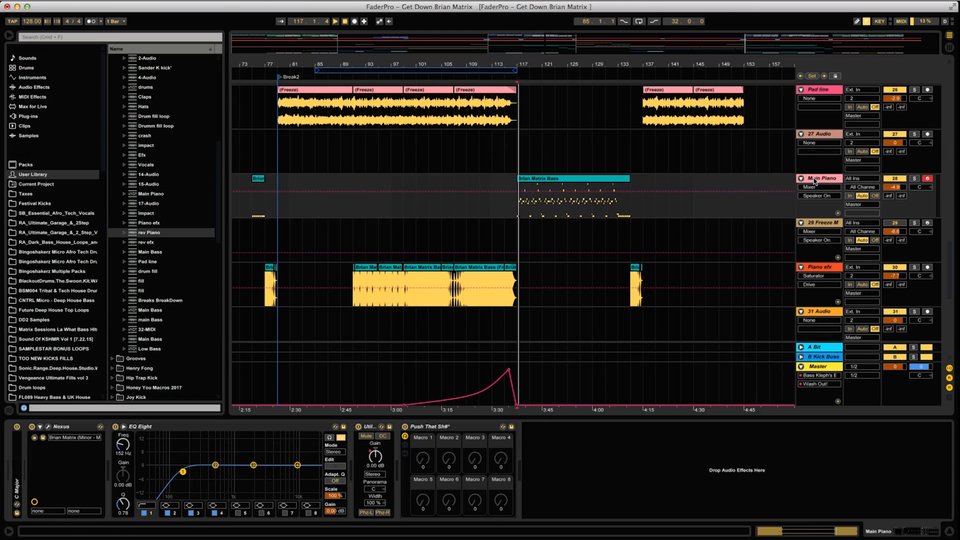Fold the Piano efx track

point(801,268)
